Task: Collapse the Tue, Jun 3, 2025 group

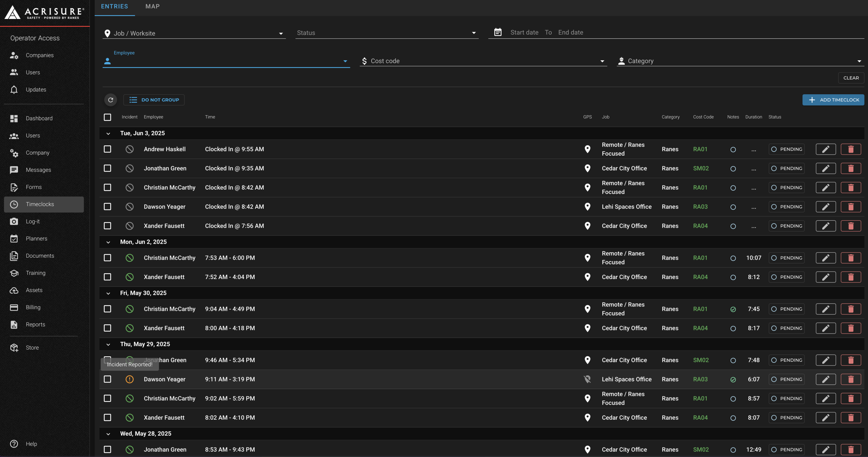Action: [x=108, y=134]
